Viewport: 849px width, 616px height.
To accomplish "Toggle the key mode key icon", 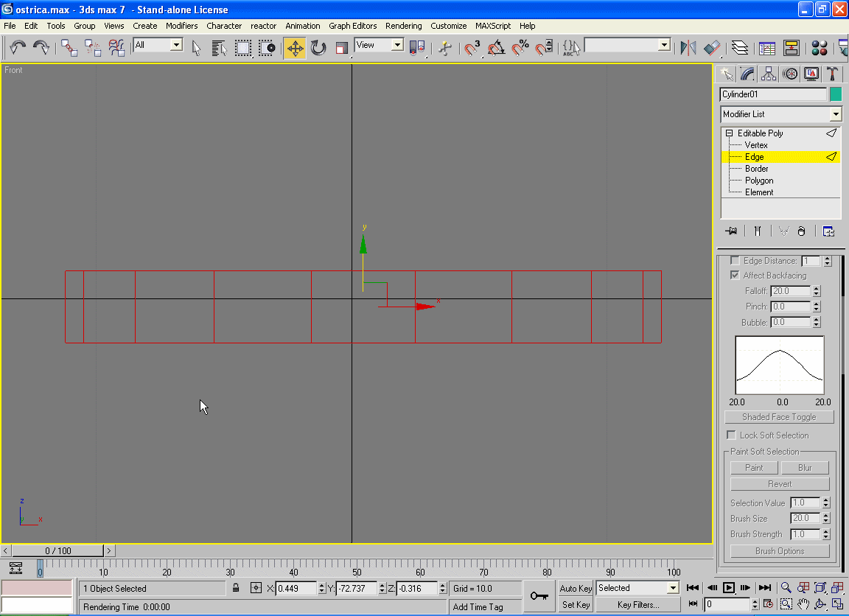I will 539,595.
